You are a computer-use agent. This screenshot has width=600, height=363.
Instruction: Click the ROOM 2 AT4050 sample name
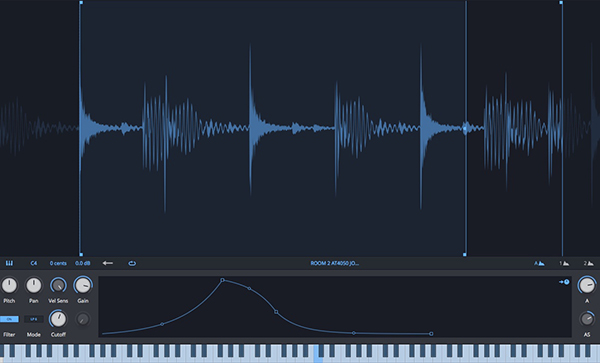(334, 263)
